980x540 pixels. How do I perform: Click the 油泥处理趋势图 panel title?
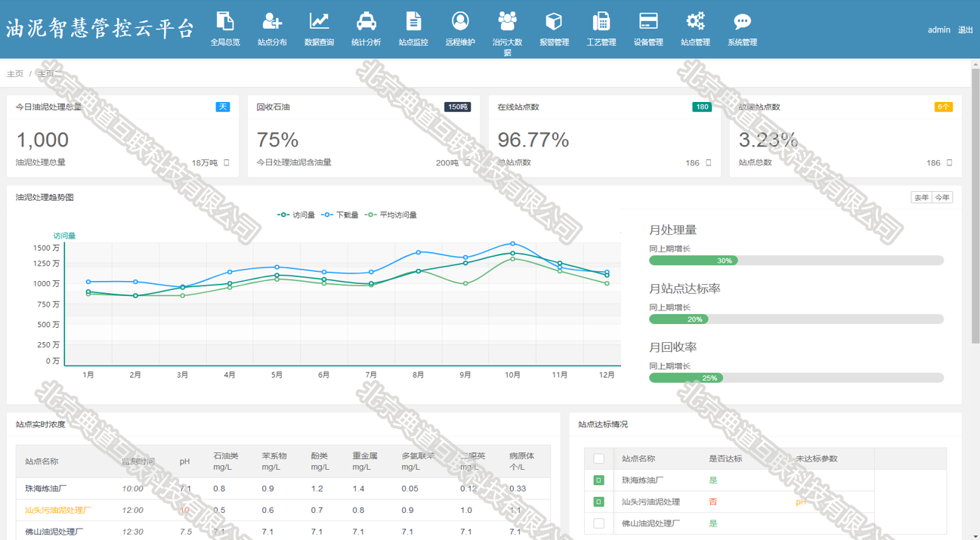coord(45,198)
